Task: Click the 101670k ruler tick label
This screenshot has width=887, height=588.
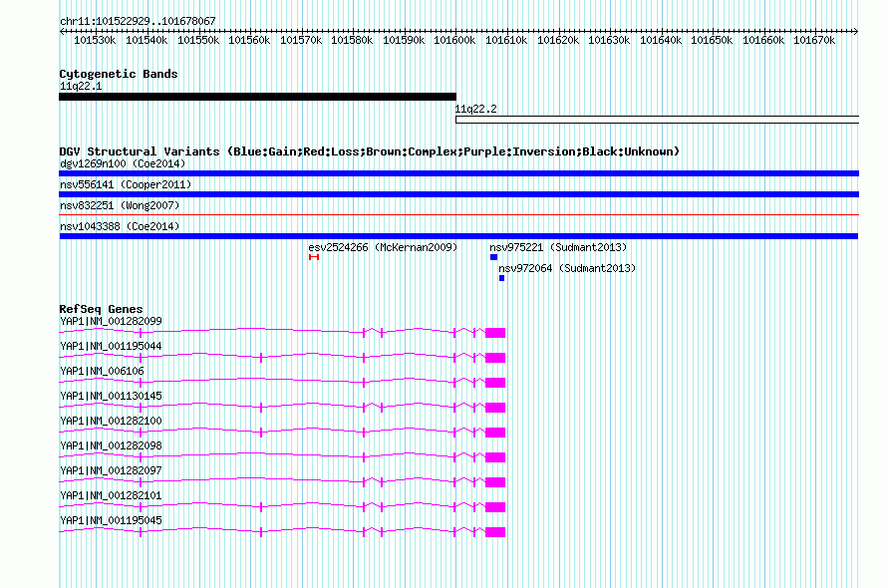Action: coord(814,40)
